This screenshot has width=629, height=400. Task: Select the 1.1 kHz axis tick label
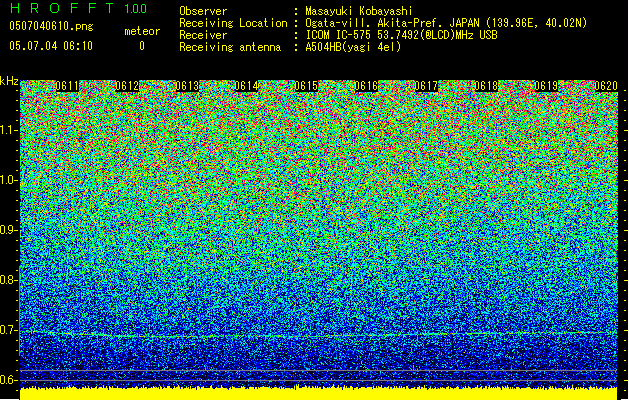[x=8, y=130]
